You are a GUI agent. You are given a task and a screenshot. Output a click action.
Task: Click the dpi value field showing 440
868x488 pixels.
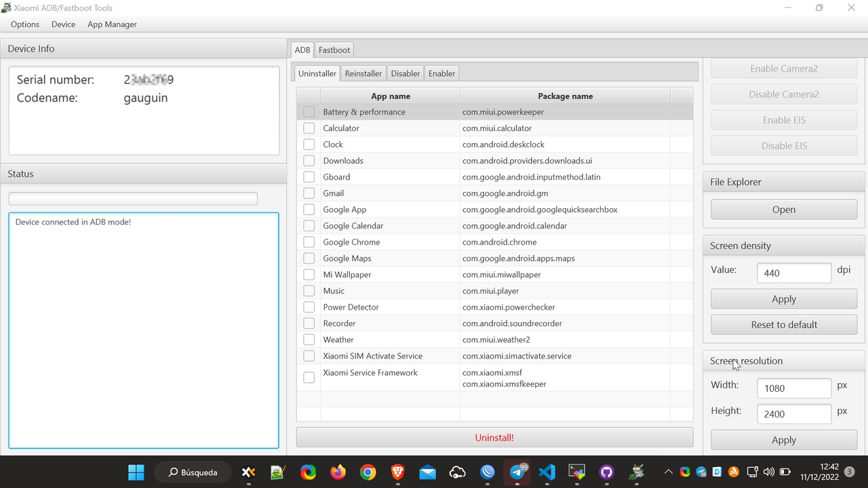click(794, 273)
